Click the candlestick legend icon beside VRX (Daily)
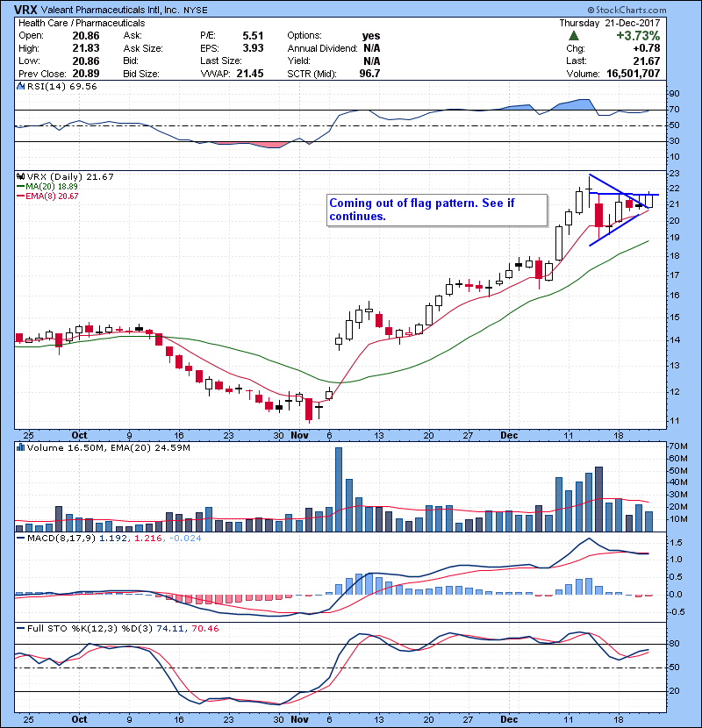This screenshot has width=702, height=728. (x=20, y=177)
